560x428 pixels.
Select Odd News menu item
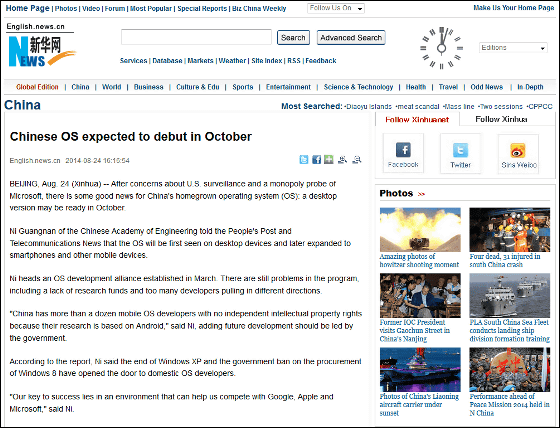click(486, 87)
